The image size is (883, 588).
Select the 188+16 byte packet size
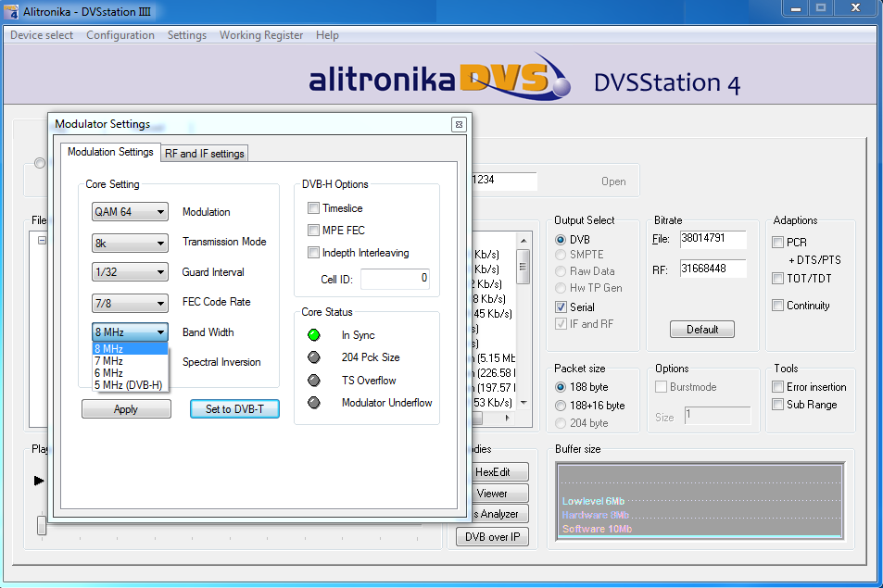[x=561, y=406]
